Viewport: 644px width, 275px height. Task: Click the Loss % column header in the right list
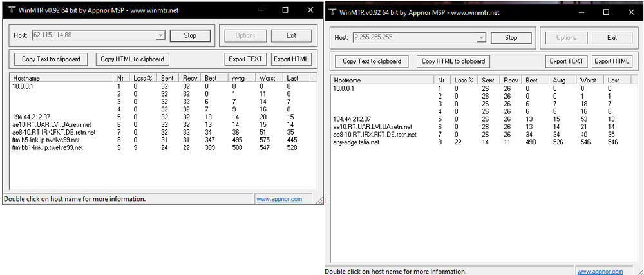(x=464, y=81)
